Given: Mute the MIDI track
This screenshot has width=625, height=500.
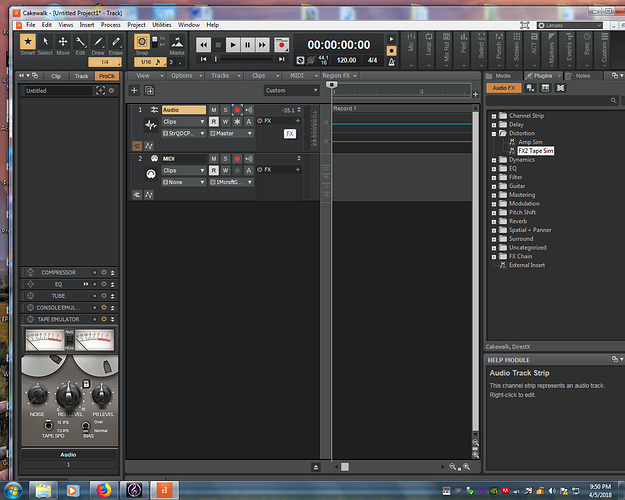Looking at the screenshot, I should tap(214, 159).
